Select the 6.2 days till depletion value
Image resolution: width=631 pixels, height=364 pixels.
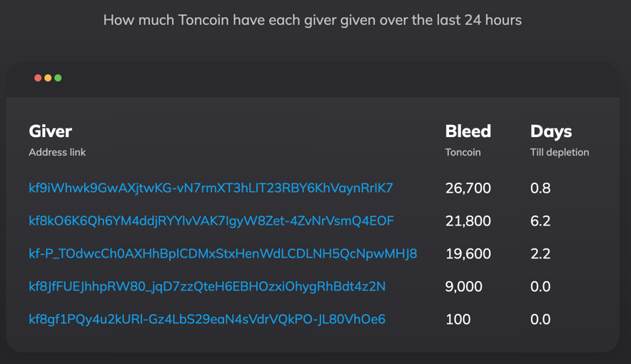540,221
